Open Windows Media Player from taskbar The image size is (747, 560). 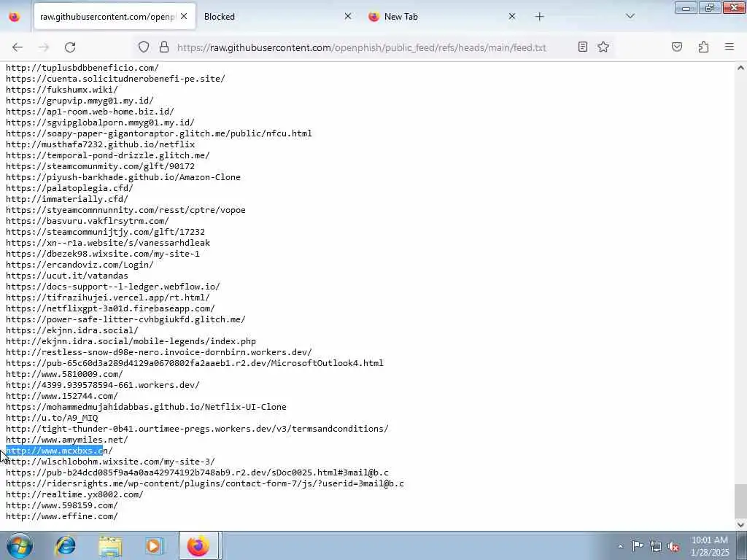coord(154,545)
